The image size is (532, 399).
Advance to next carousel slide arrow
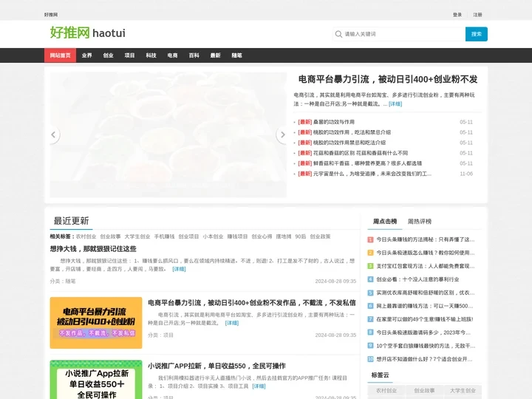(282, 134)
